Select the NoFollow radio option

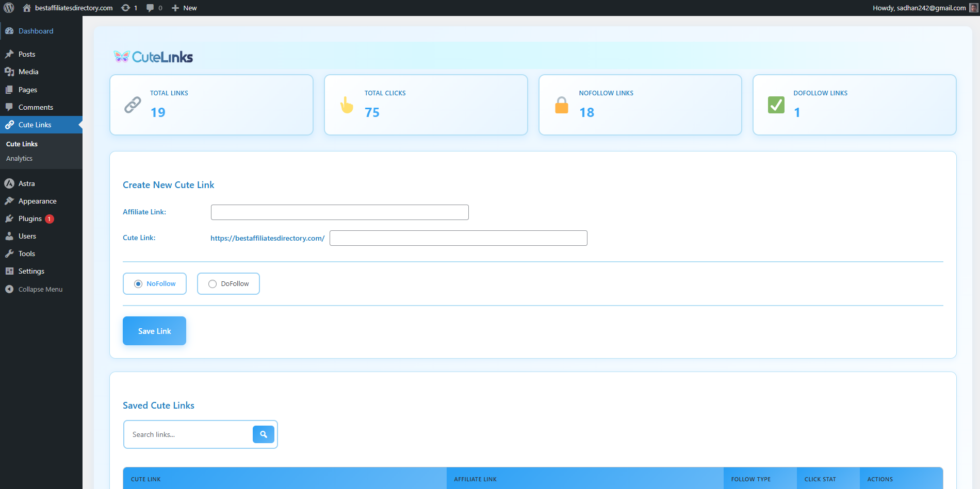point(138,283)
